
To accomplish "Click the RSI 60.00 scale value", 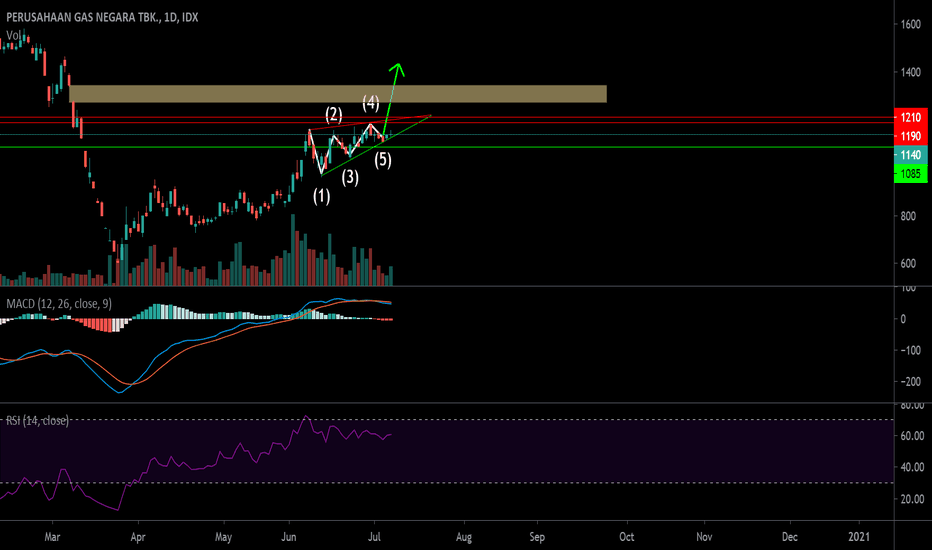I will tap(912, 436).
